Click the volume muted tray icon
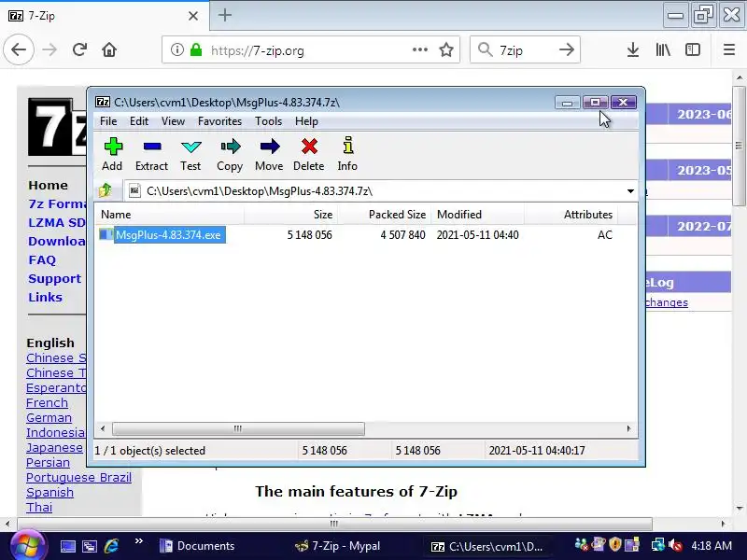 (x=675, y=545)
